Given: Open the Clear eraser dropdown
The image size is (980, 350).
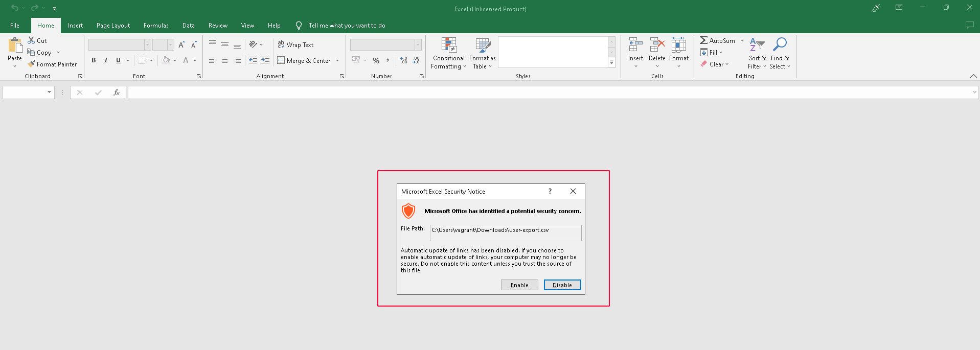Looking at the screenshot, I should click(x=715, y=64).
